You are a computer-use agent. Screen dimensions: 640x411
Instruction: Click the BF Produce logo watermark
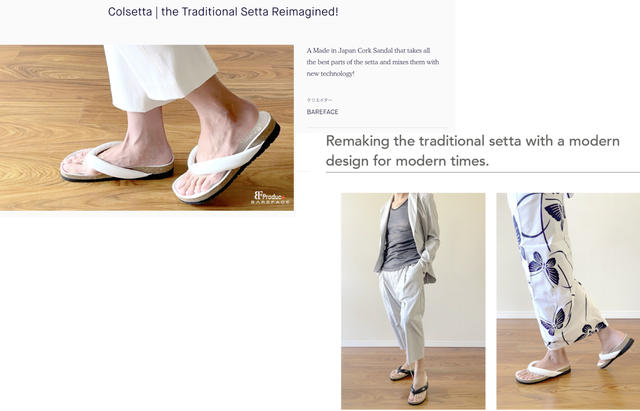(270, 197)
